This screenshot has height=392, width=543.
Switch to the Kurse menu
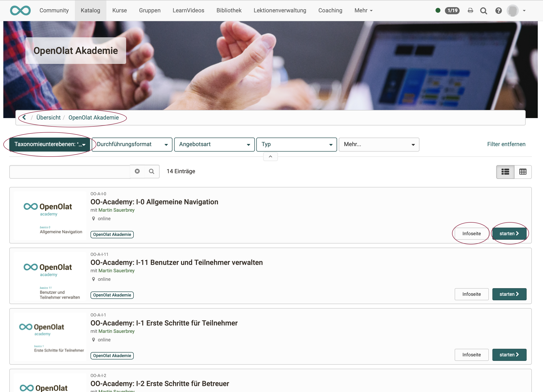point(119,10)
